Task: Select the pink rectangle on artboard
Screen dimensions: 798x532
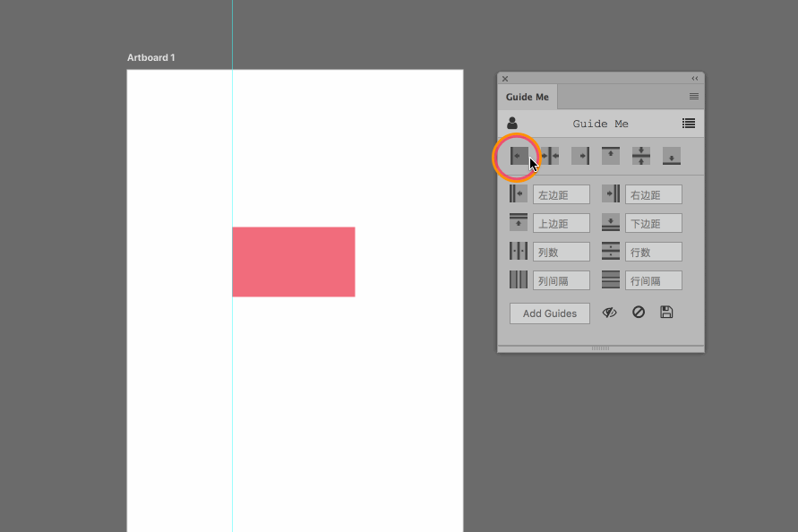Action: 294,262
